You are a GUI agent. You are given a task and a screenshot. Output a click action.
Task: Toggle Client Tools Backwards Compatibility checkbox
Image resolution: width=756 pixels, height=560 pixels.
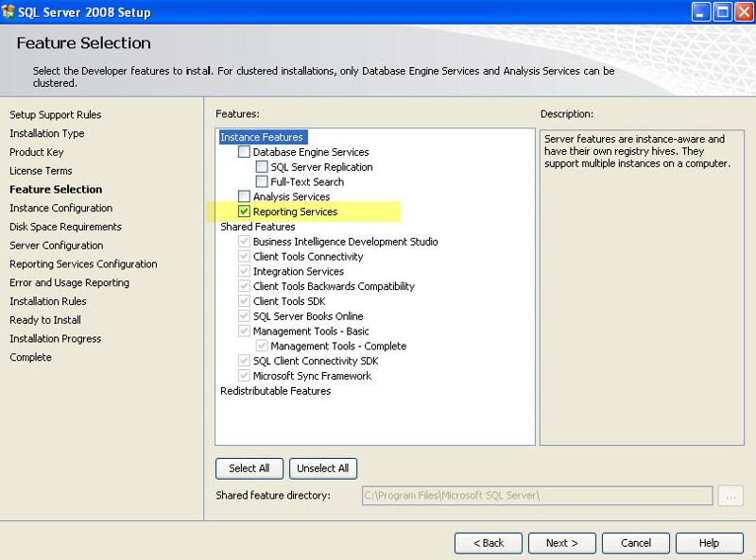244,286
